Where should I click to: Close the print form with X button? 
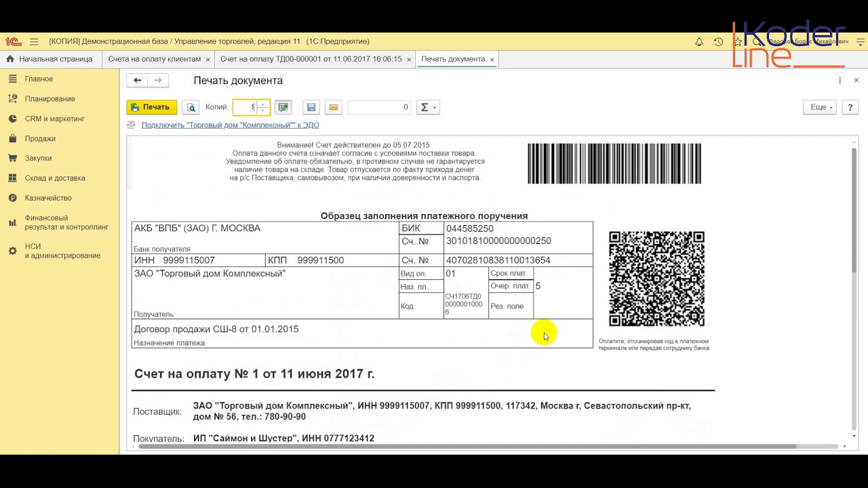856,81
